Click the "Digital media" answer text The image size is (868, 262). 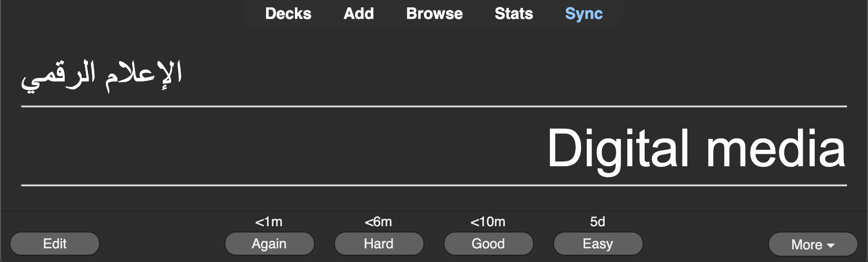[x=696, y=149]
